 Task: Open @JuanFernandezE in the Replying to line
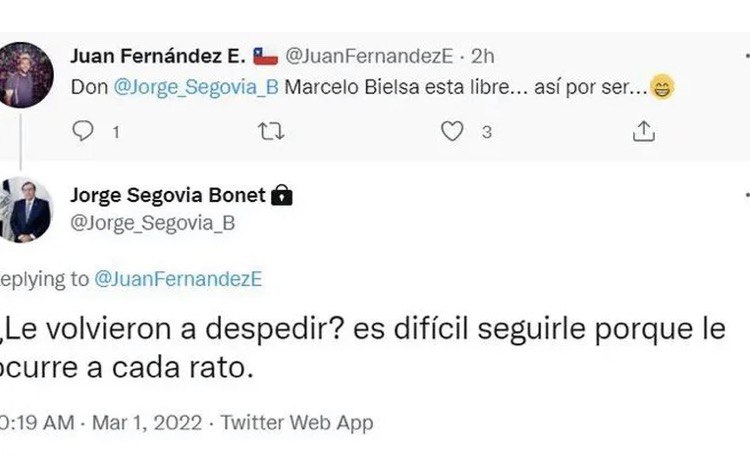click(x=177, y=280)
